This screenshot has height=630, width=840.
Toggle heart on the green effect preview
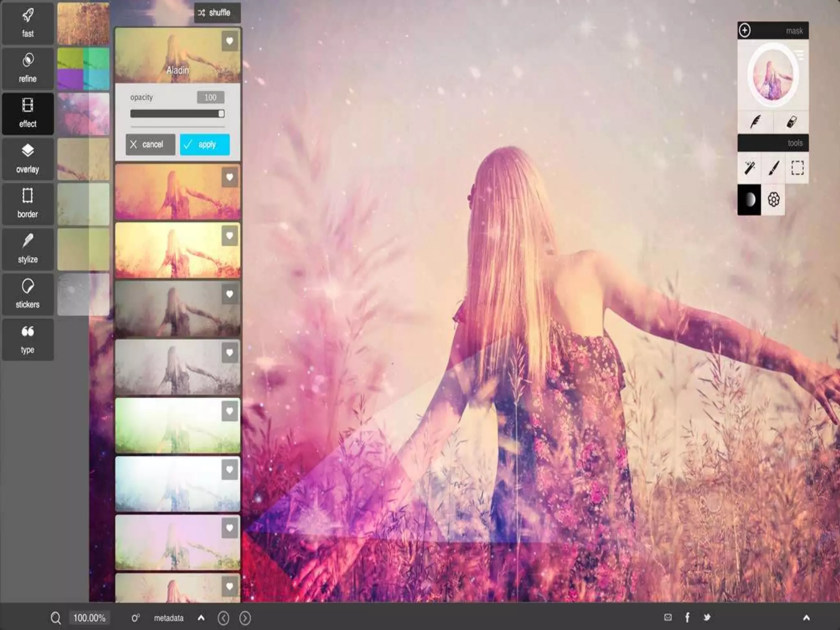(x=230, y=411)
